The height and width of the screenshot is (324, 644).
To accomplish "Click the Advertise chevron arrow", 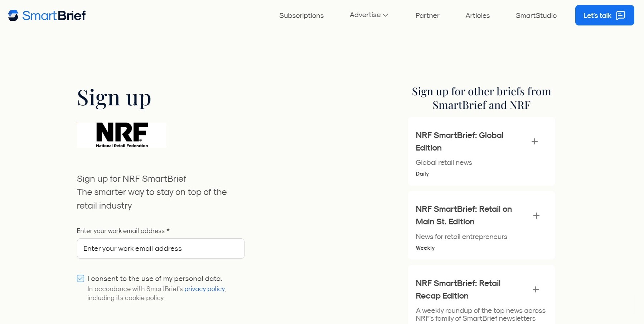I will pyautogui.click(x=385, y=15).
